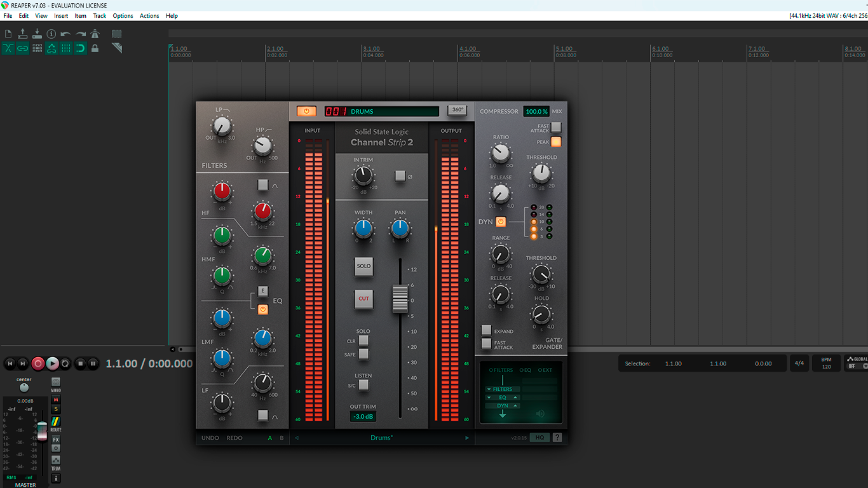Open master track ROUTE button
This screenshot has width=868, height=488.
56,421
